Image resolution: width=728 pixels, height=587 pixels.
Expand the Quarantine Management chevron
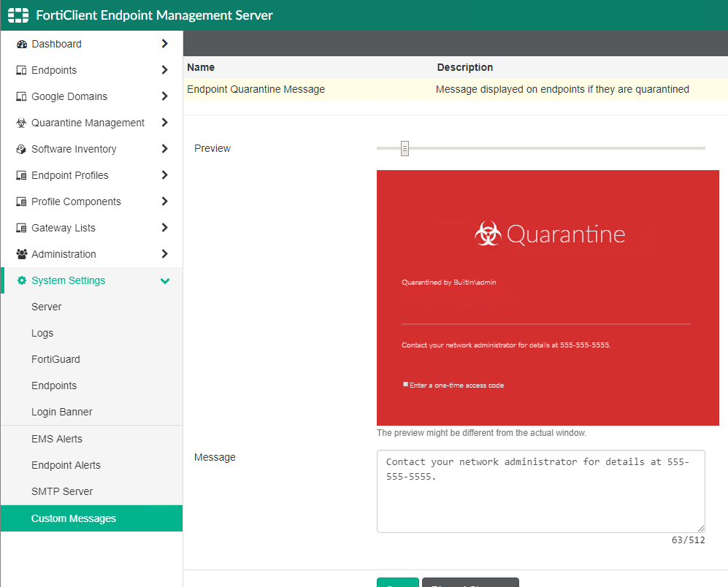[x=164, y=123]
